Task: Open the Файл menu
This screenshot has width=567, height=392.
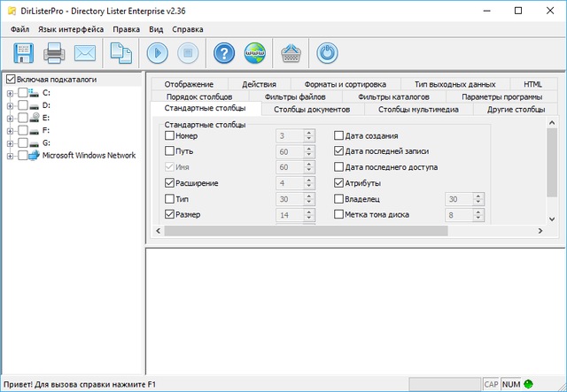Action: [20, 29]
